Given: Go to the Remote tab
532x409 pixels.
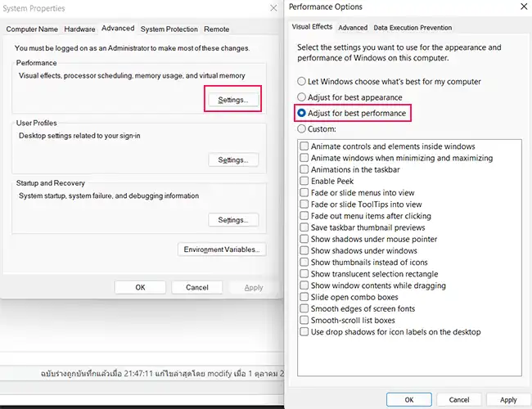Looking at the screenshot, I should click(x=216, y=29).
